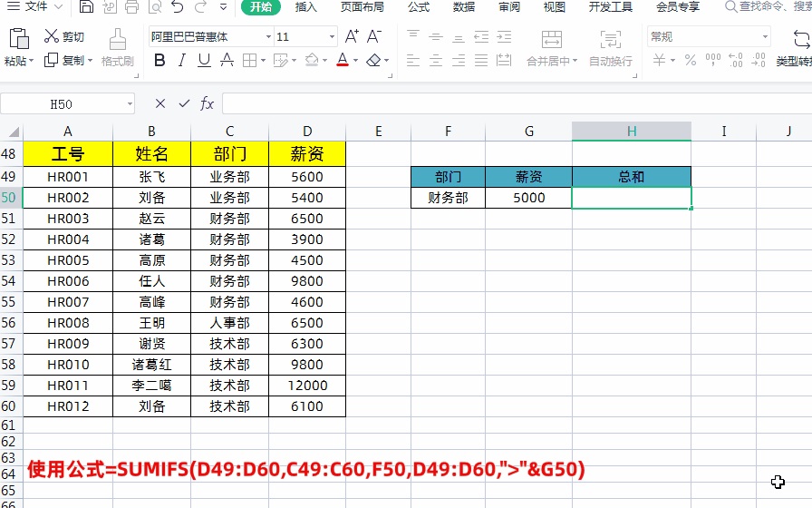Click the fx insert function icon
Screen dimensions: 812x508
(207, 103)
